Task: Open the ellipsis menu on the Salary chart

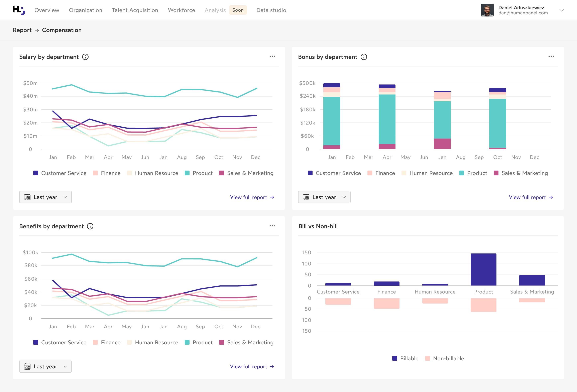Action: pos(272,56)
